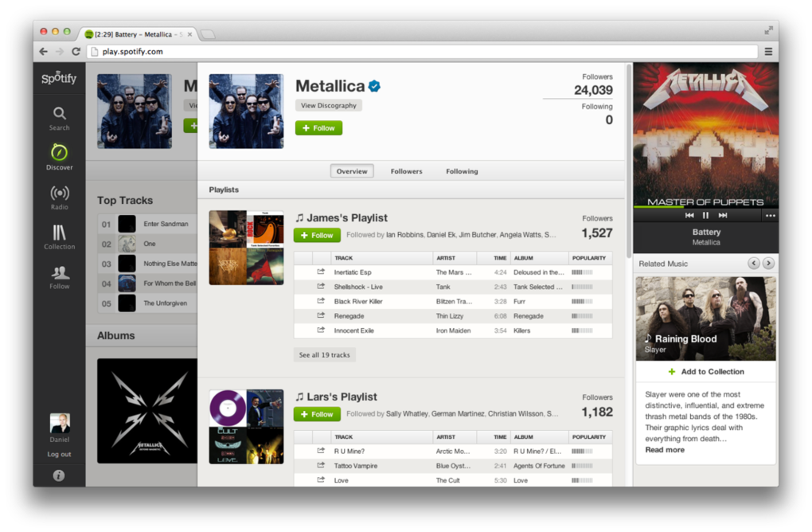Go to the previous track
The image size is (812, 532).
689,216
